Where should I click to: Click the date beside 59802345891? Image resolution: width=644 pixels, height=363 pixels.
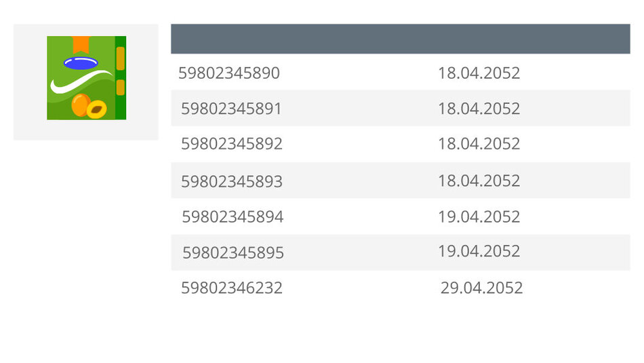coord(479,109)
